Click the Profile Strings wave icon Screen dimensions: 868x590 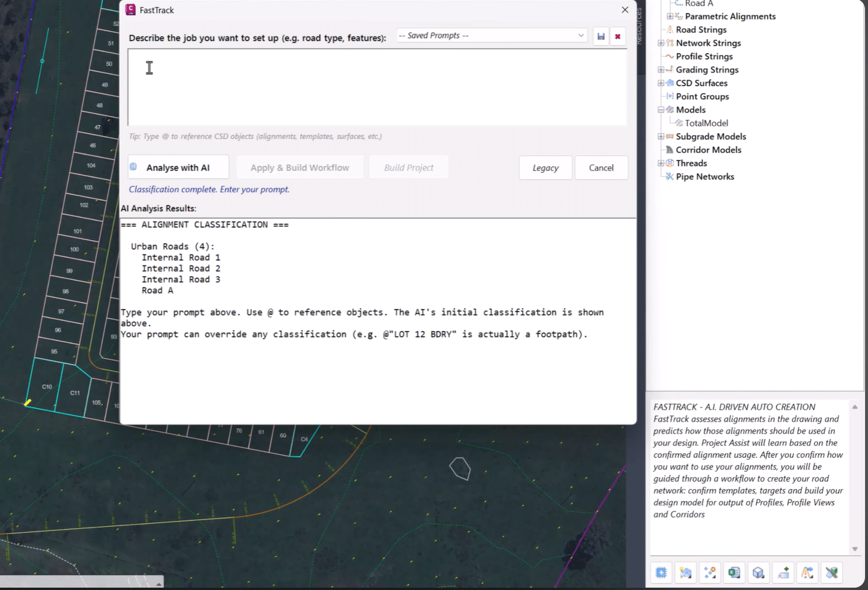pos(670,56)
